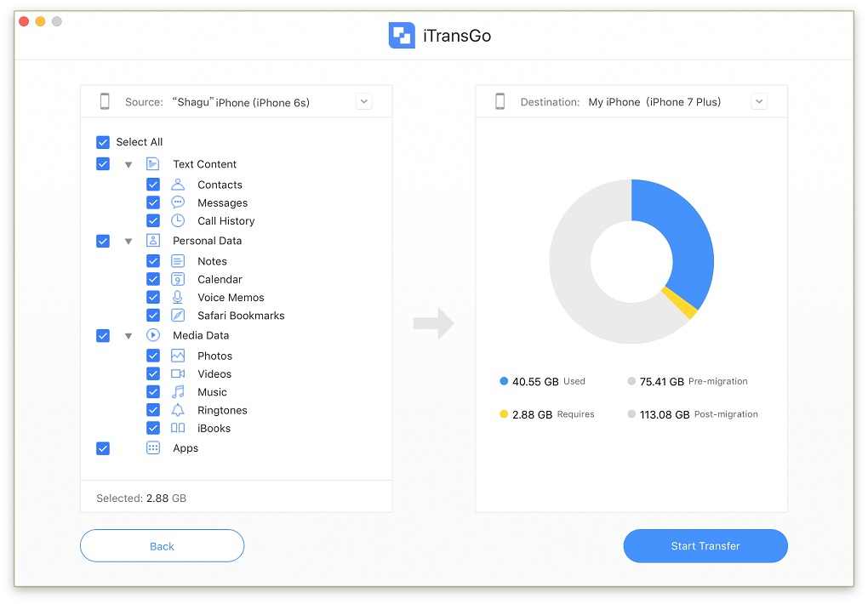Uncheck the Voice Memos checkbox
This screenshot has width=868, height=604.
click(x=153, y=297)
